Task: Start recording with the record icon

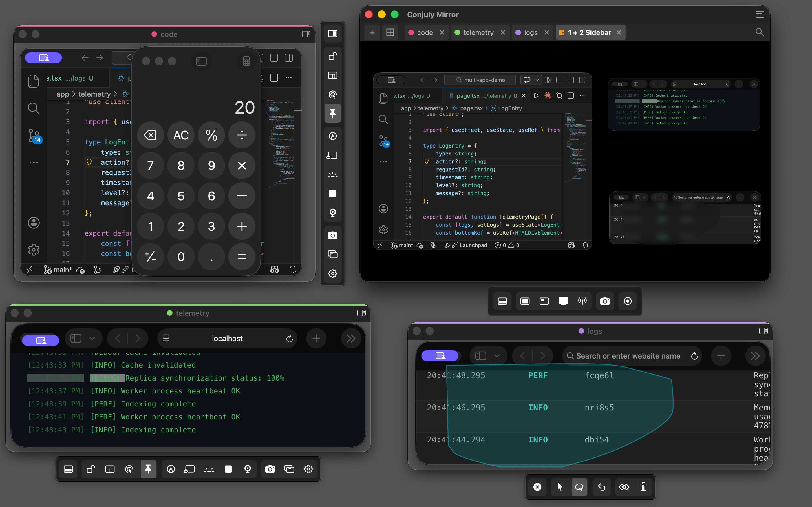Action: [627, 301]
